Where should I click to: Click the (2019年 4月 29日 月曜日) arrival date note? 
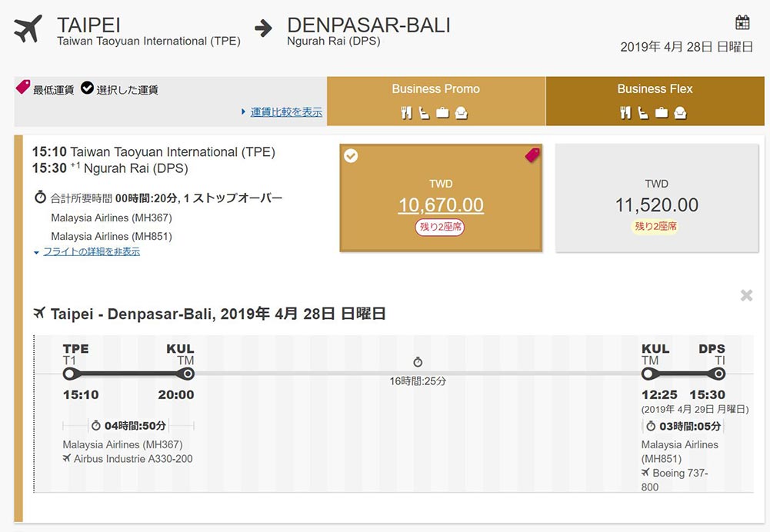point(695,409)
